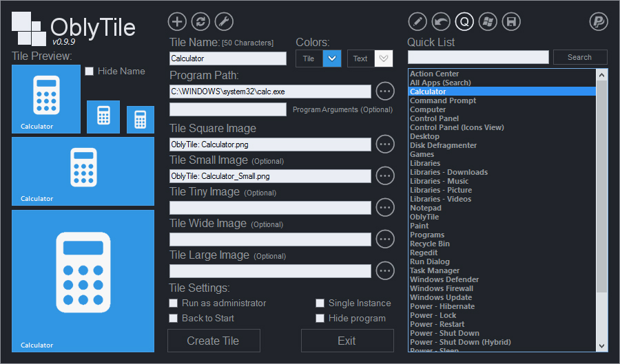
Task: Toggle Hide Name checkbox
Action: (90, 71)
